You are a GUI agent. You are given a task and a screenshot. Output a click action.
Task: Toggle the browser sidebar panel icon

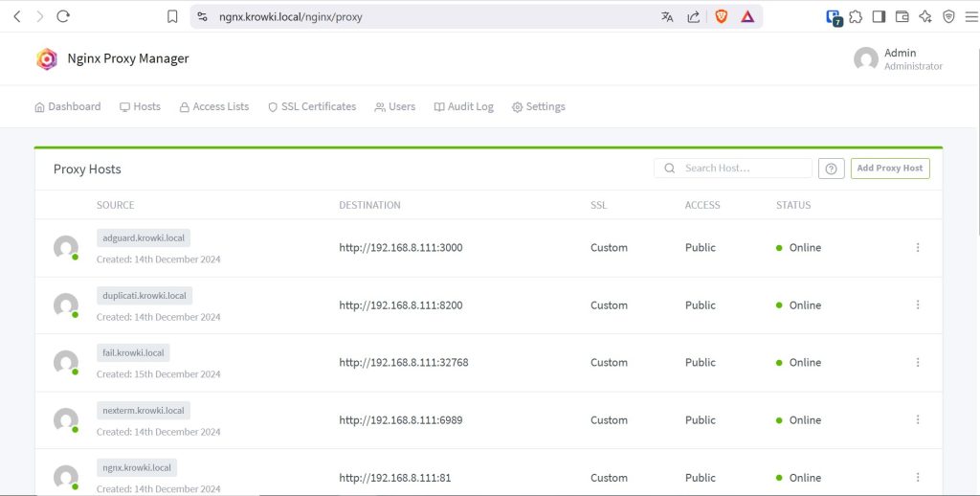click(879, 17)
